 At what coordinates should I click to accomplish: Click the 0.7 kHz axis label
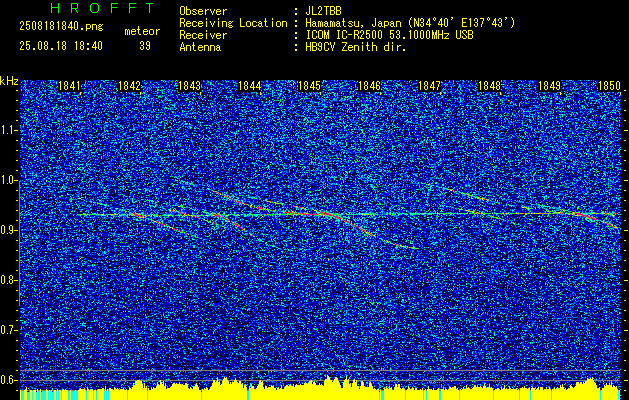point(8,330)
